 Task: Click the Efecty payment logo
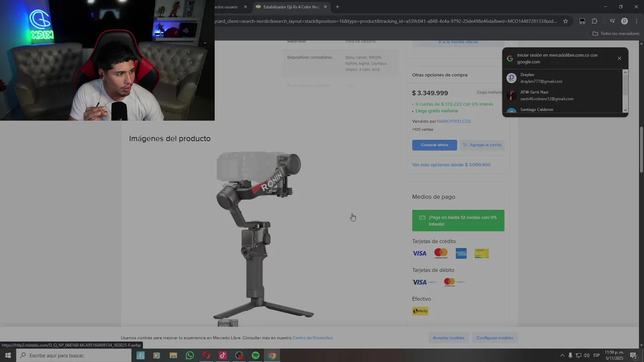point(421,311)
